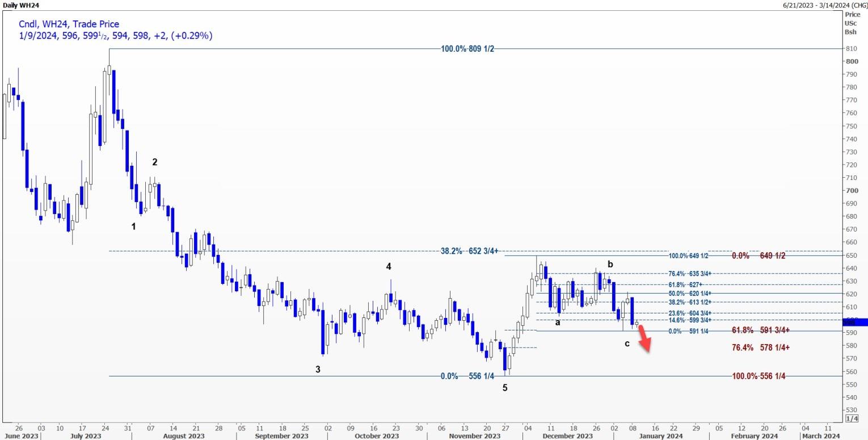This screenshot has height=440, width=868.
Task: Select the "61.8% 627+" level label
Action: pyautogui.click(x=686, y=284)
